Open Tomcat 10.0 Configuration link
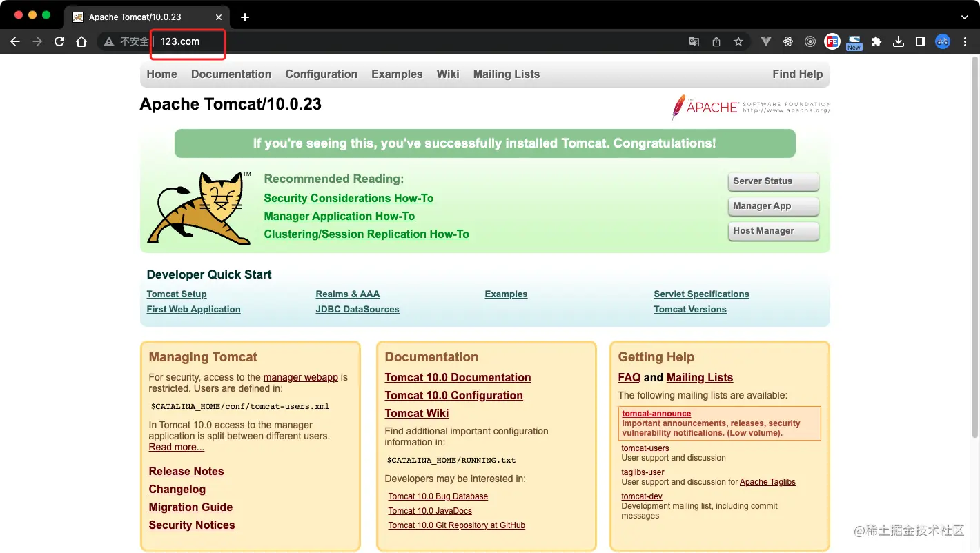980x553 pixels. (453, 395)
